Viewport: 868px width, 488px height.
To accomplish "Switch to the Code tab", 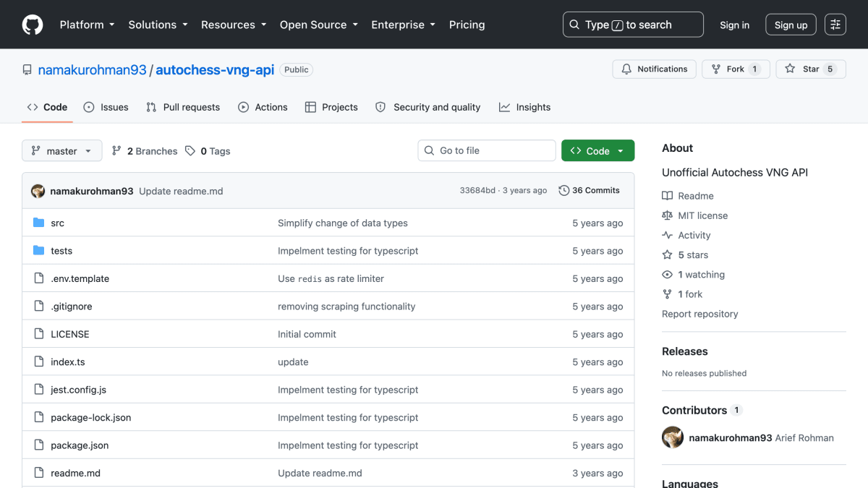I will click(47, 107).
